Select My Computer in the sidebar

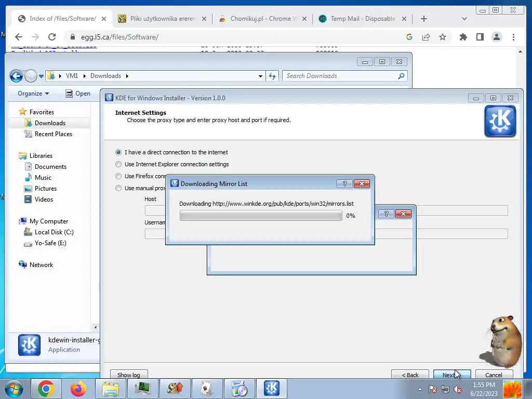pos(48,221)
